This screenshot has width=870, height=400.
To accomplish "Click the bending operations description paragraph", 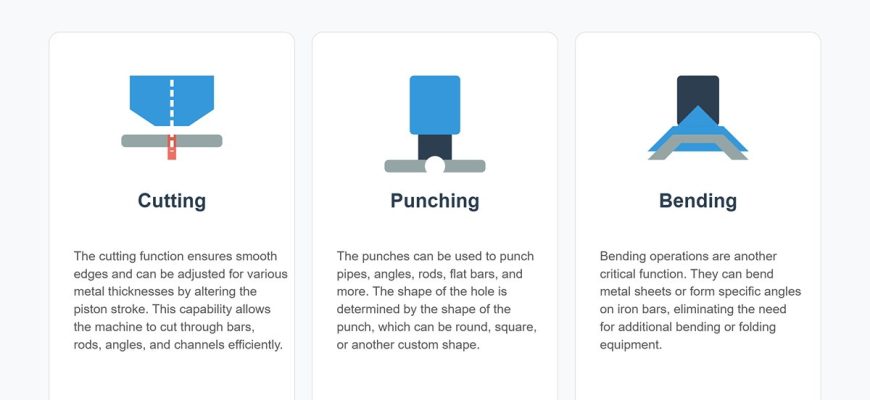I will tap(698, 300).
